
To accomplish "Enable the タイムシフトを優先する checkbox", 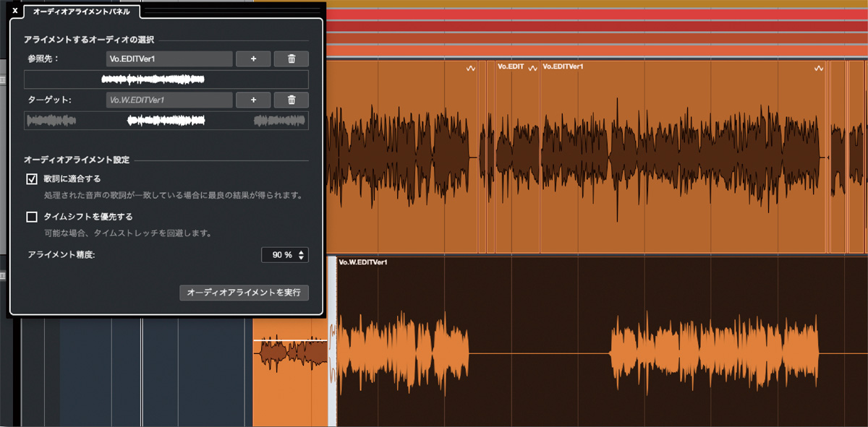I will [32, 216].
